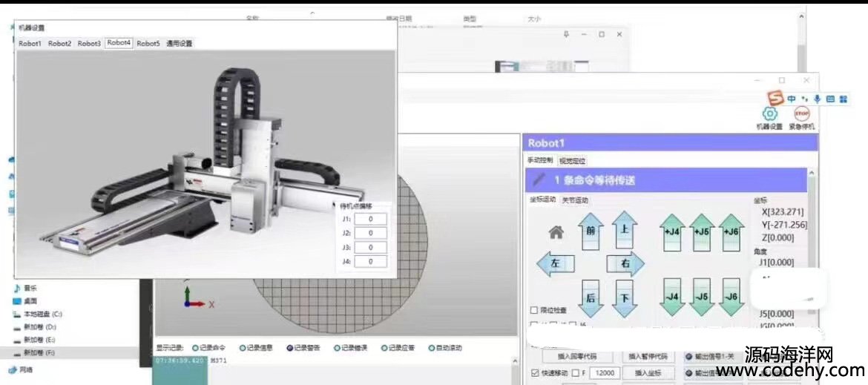Click the M371 log entry
868x385 pixels.
click(x=219, y=360)
